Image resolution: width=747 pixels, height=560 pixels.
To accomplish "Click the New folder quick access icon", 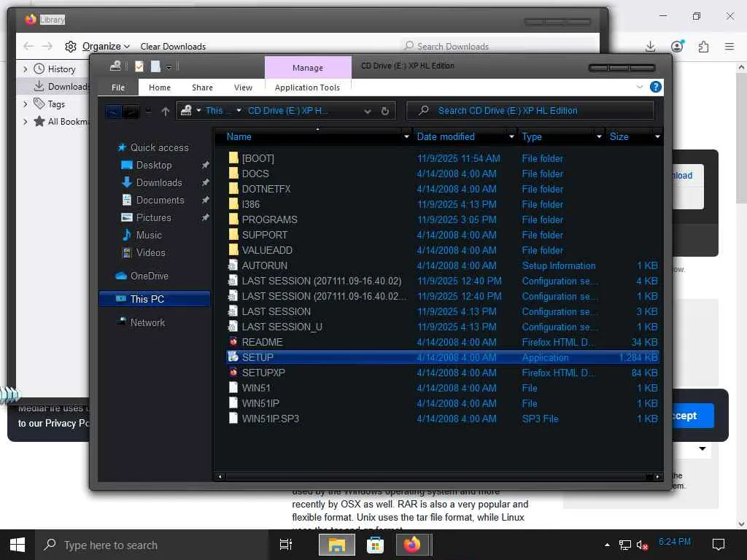I will tap(155, 66).
